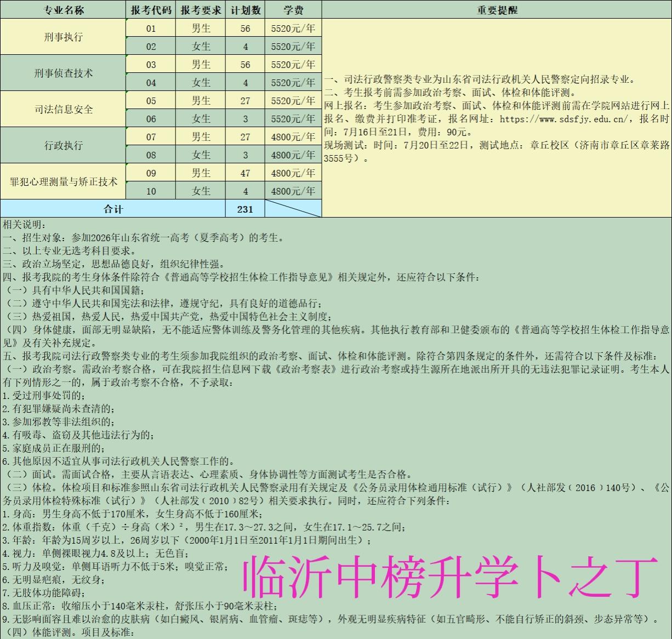Click tuition 4800元/年 in row 07
Screen dimensions: 672x639
tap(293, 137)
